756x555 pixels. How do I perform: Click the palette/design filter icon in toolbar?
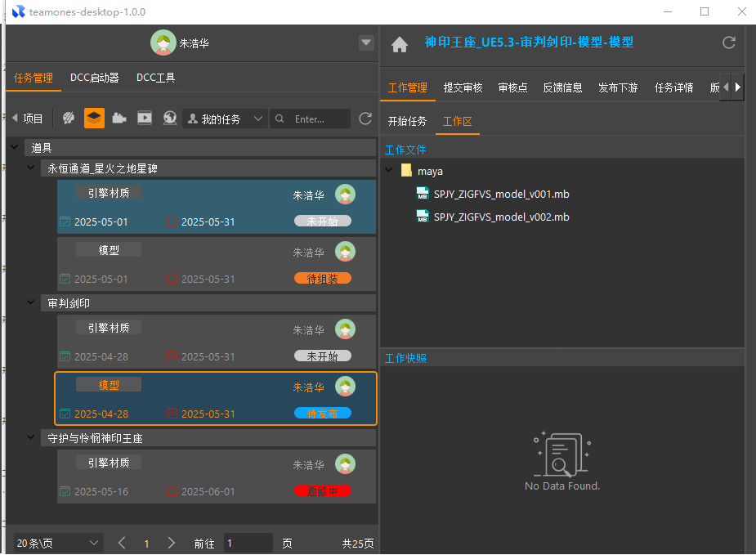[x=69, y=119]
